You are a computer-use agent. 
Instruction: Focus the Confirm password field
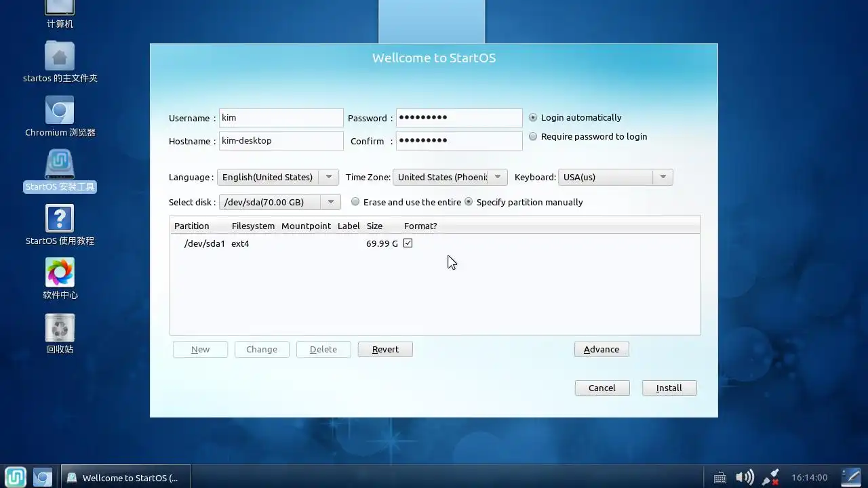pyautogui.click(x=459, y=141)
